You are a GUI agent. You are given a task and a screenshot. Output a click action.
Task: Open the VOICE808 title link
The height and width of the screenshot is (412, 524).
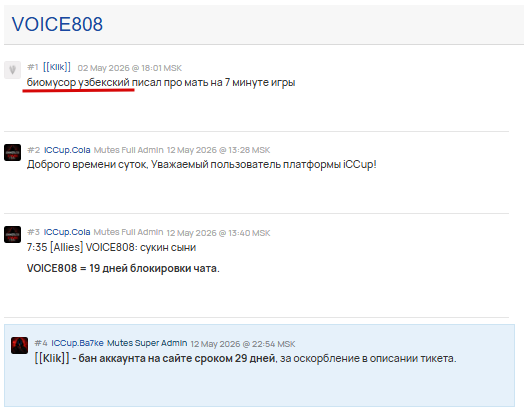click(57, 24)
